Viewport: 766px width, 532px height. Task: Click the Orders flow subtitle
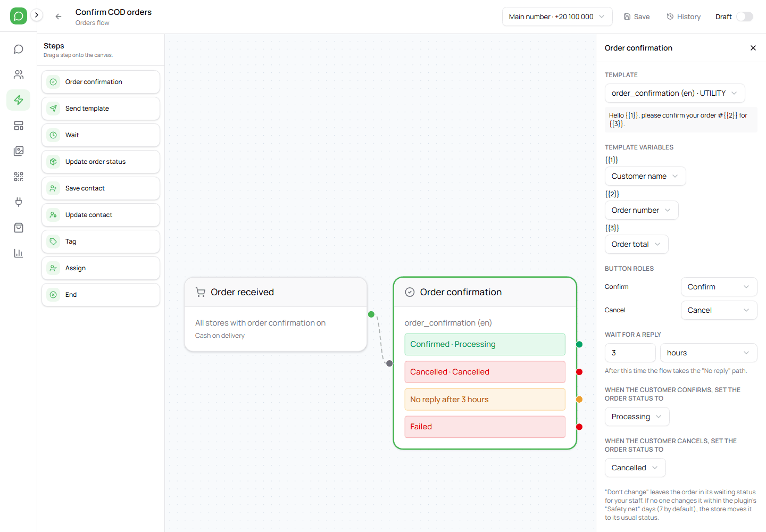point(92,23)
